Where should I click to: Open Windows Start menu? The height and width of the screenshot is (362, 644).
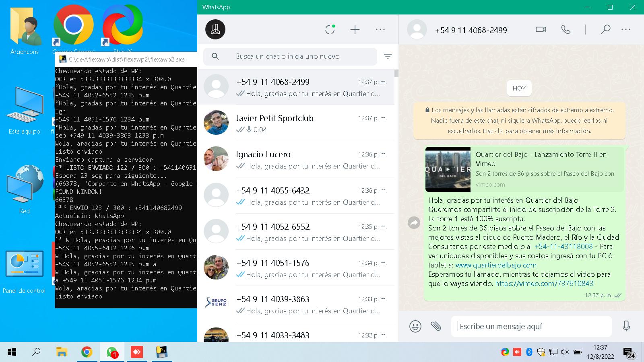tap(12, 352)
